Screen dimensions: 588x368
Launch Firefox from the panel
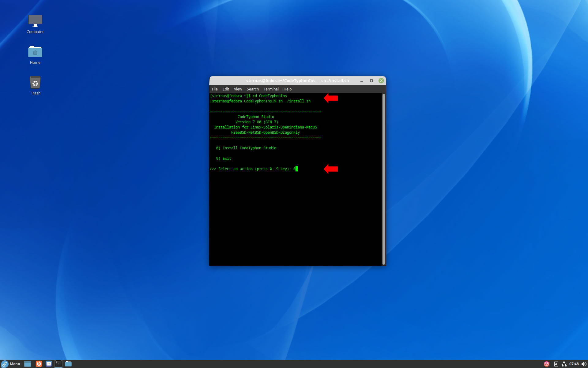[39, 364]
